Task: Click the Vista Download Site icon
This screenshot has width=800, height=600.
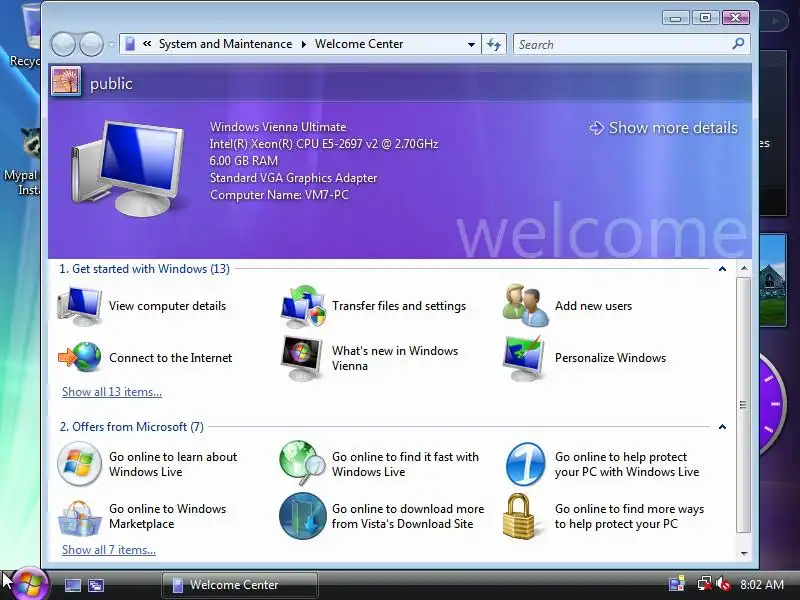Action: [303, 516]
